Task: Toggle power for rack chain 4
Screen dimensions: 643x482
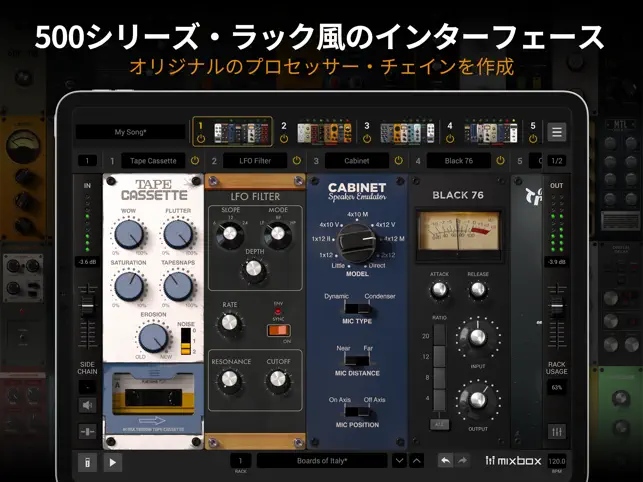Action: click(x=450, y=139)
